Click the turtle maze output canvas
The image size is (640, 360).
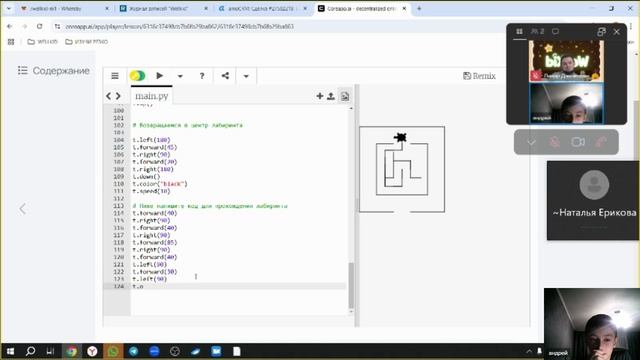(x=402, y=169)
